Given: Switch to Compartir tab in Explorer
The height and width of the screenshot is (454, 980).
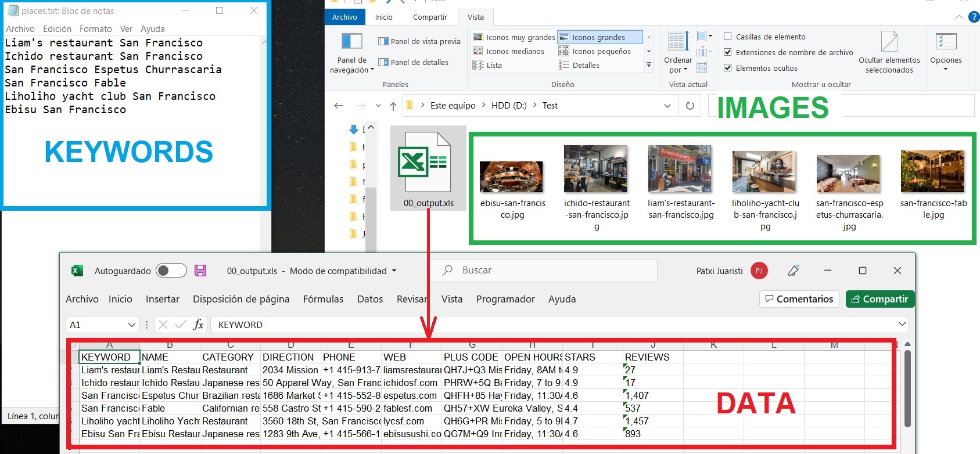Looking at the screenshot, I should 430,17.
